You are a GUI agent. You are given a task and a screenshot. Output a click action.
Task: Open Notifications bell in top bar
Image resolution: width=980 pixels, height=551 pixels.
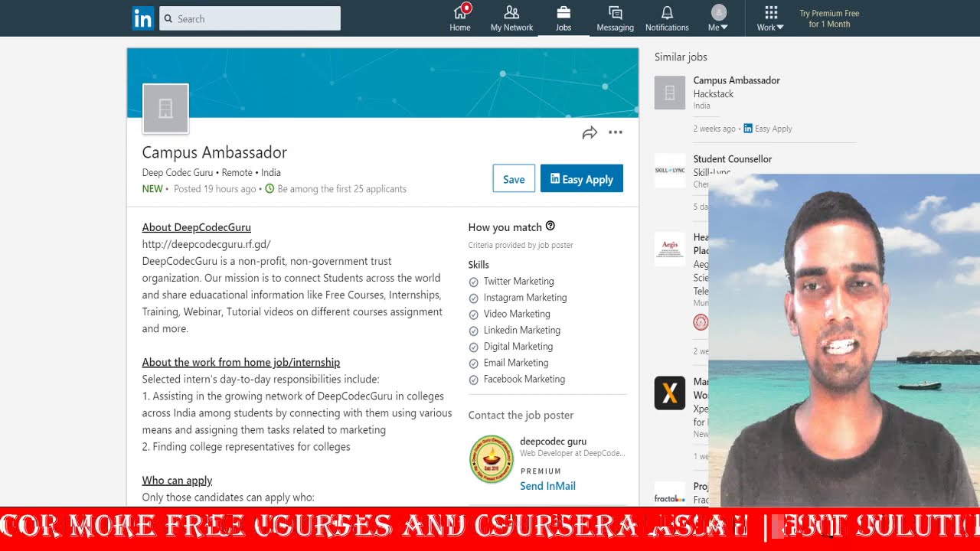click(667, 18)
